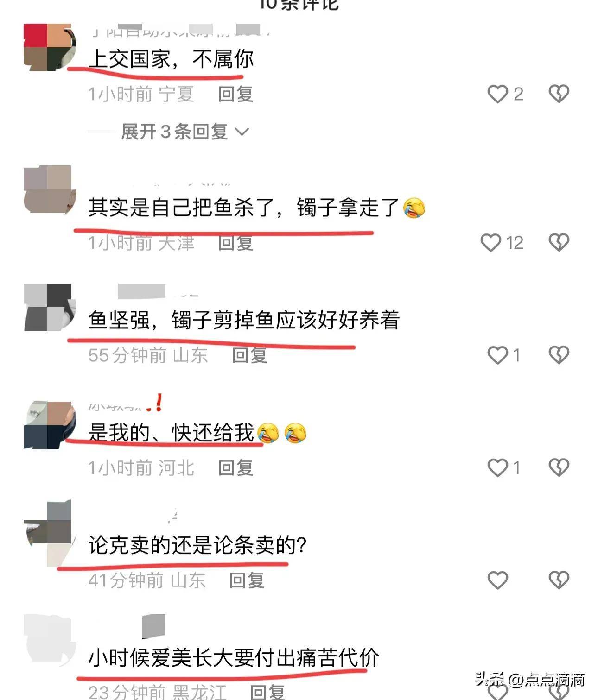Screen dimensions: 598x700
Task: Reply to the 宁夏 comment
Action: [235, 94]
